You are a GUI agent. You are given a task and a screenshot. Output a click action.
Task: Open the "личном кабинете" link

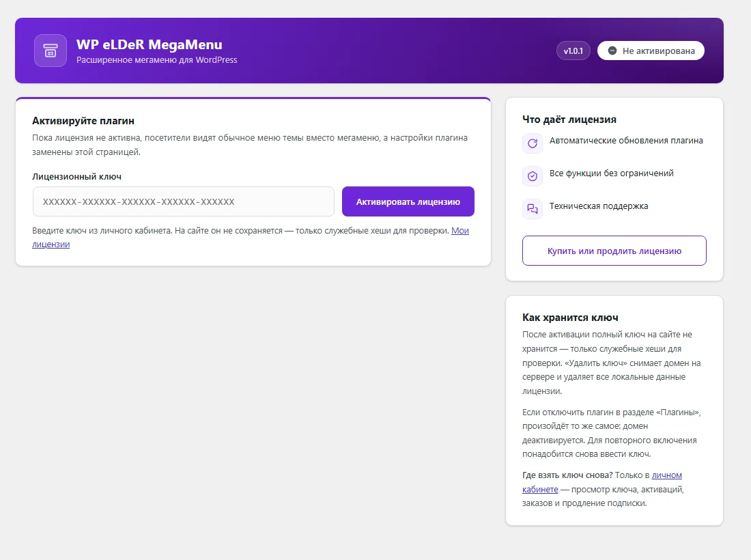pyautogui.click(x=667, y=475)
